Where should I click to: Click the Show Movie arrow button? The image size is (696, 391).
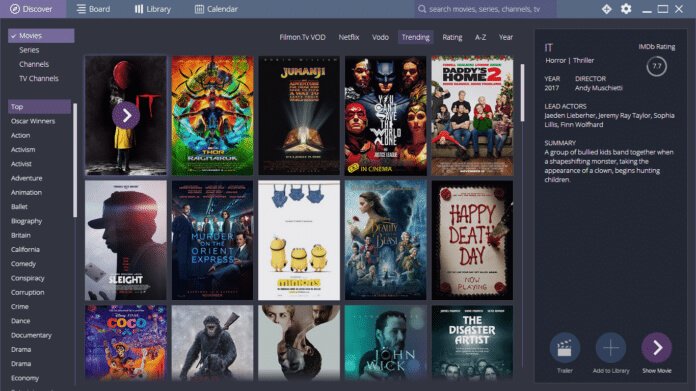(656, 348)
